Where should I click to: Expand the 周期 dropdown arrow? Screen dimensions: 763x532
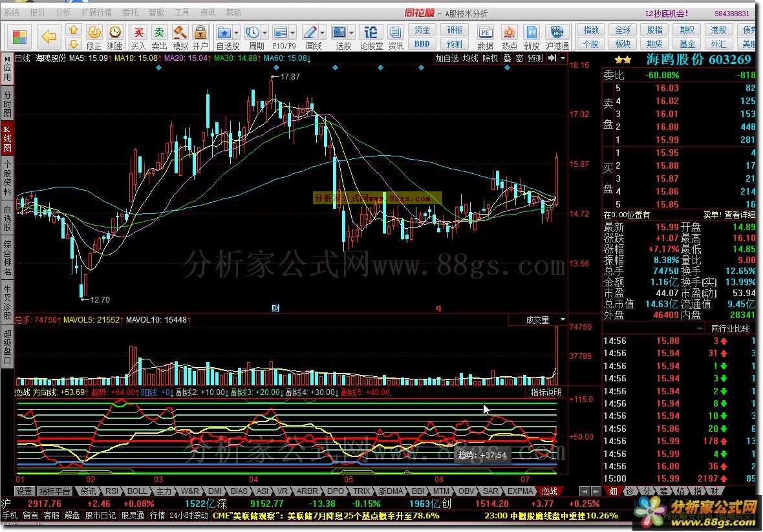point(264,33)
